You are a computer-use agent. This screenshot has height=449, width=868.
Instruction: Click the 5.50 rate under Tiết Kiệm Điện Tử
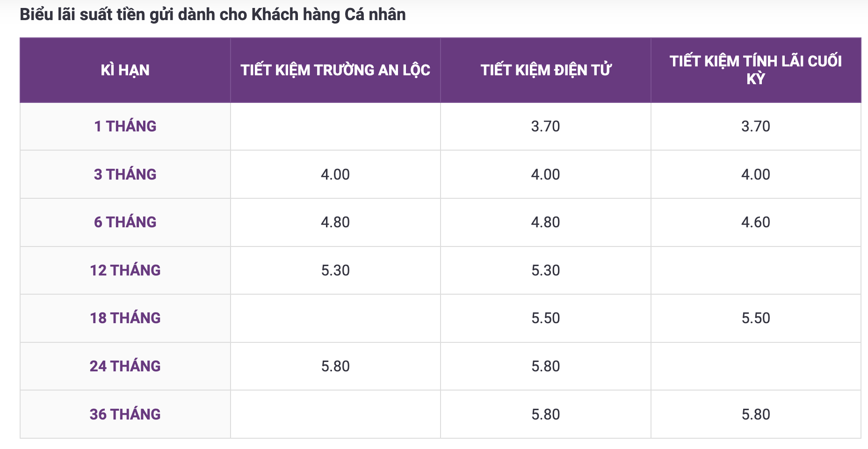point(546,318)
